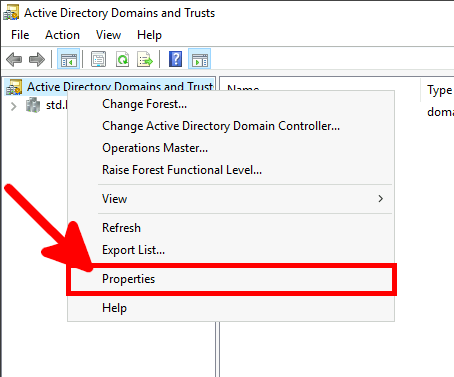Toggle the Show/Hide Action Pane icon
The image size is (454, 377).
coord(200,59)
